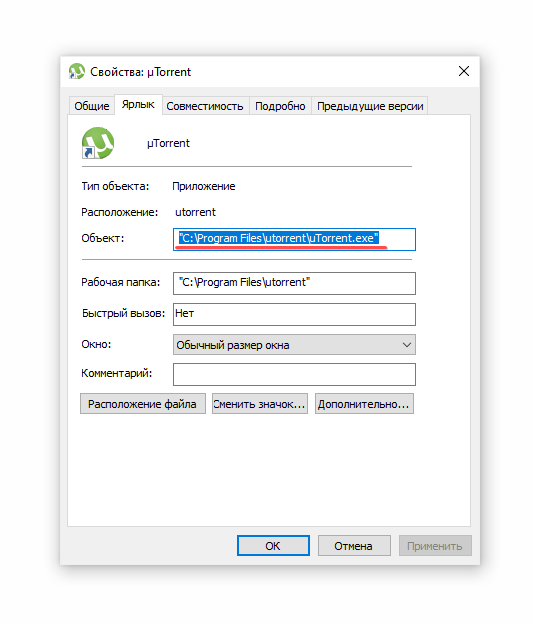Click the Расположение файла button
The image size is (533, 625).
pyautogui.click(x=143, y=404)
